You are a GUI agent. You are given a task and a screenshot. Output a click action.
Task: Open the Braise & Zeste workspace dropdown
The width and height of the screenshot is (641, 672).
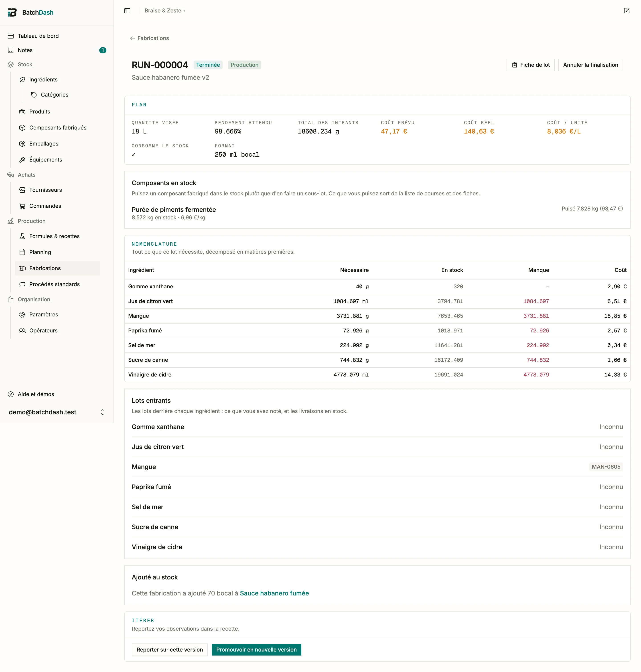(165, 11)
